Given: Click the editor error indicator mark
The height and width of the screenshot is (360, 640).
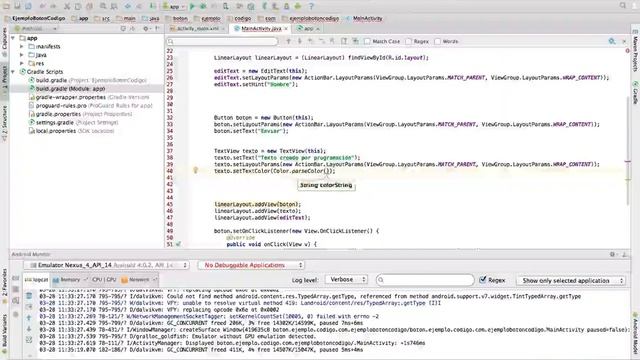Looking at the screenshot, I should point(627,51).
